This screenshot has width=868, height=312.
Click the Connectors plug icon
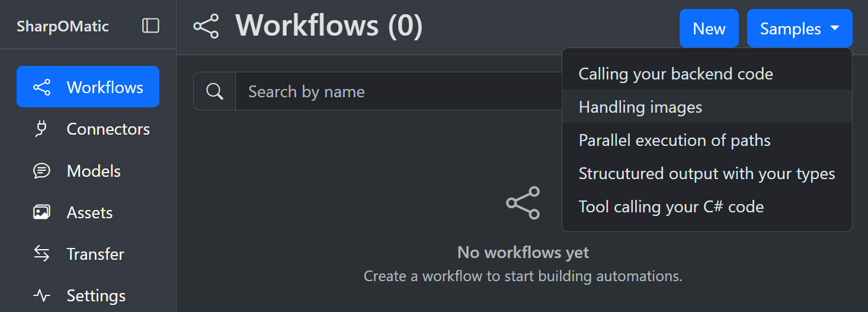click(41, 129)
